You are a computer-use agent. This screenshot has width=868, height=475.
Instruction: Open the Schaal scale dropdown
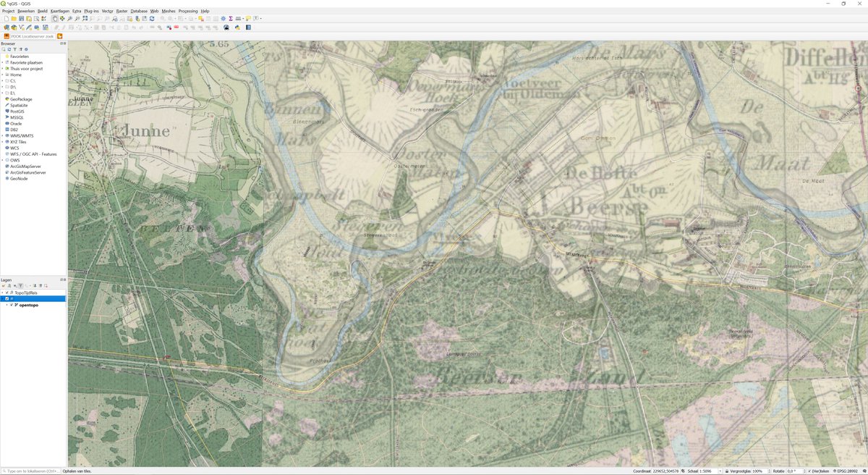720,471
